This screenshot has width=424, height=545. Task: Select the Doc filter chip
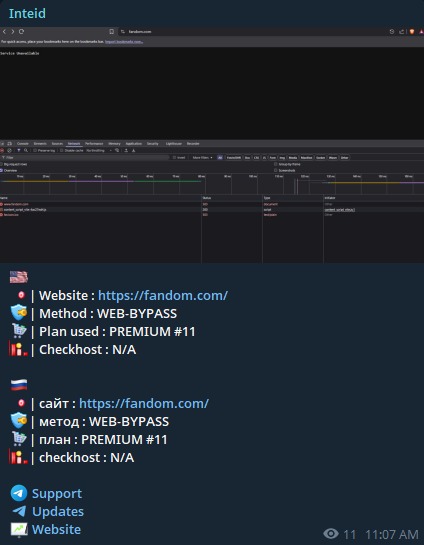tap(247, 157)
